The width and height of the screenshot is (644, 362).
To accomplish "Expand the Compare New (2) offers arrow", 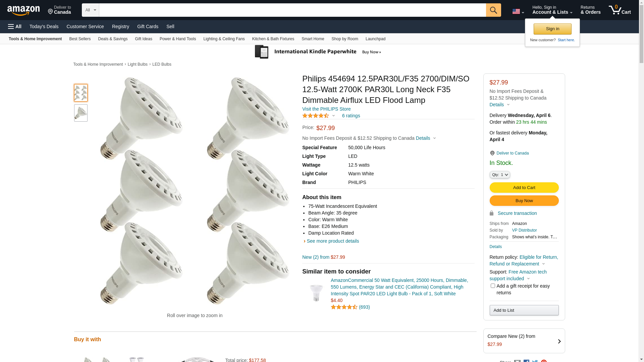I will click(559, 341).
